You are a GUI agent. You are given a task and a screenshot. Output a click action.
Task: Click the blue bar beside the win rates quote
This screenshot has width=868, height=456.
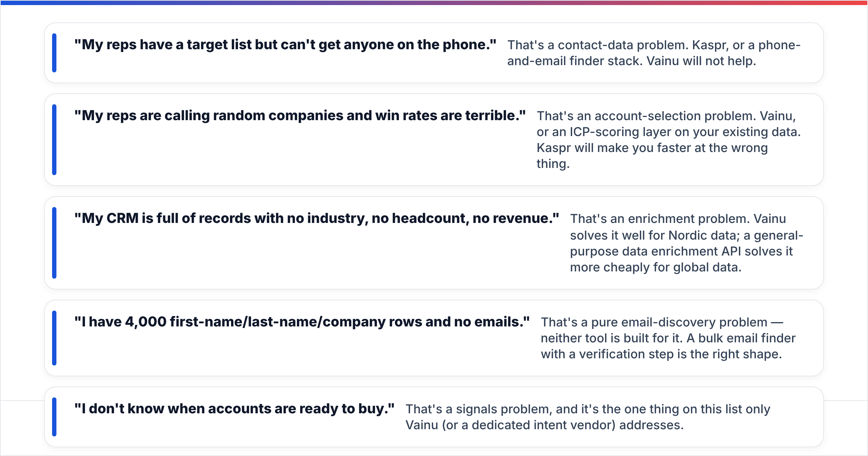point(54,140)
